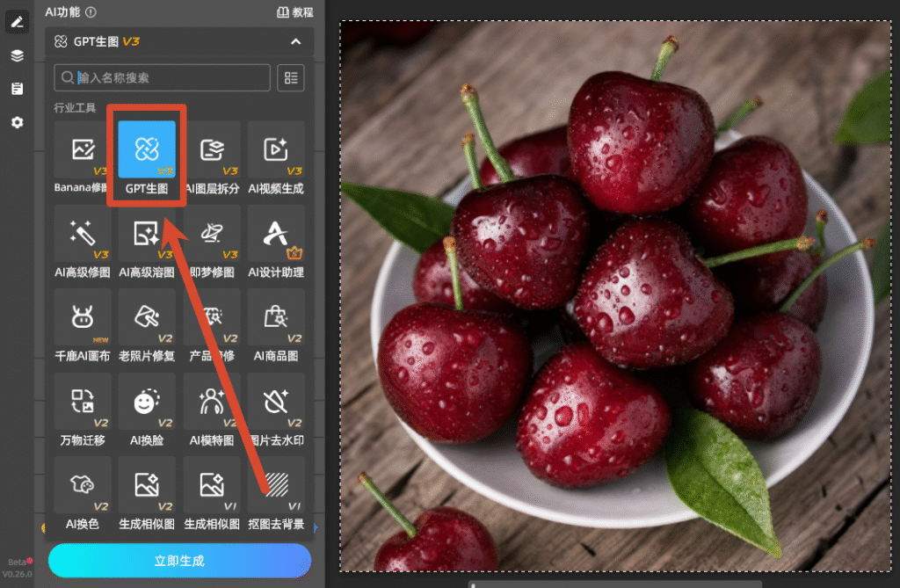Open the V2 生成相似图 tool
This screenshot has height=588, width=900.
click(147, 495)
